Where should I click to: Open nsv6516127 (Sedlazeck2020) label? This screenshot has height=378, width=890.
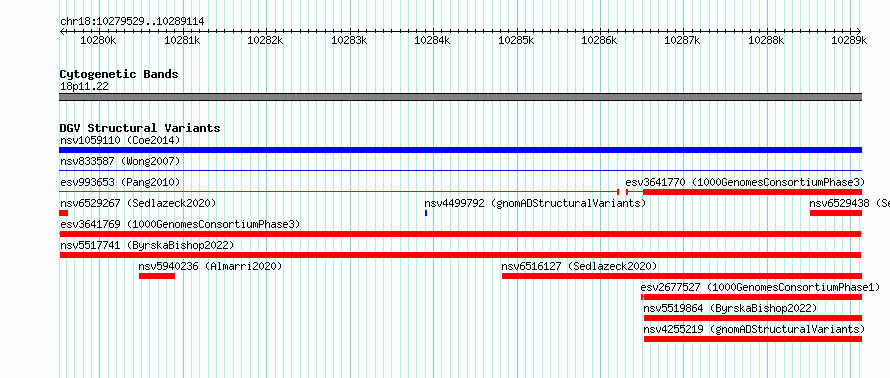point(580,266)
